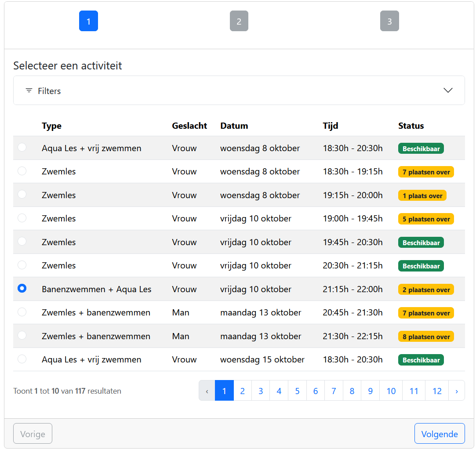This screenshot has width=476, height=449.
Task: Select Aqua Les woensdag 15 oktober radio
Action: (22, 359)
